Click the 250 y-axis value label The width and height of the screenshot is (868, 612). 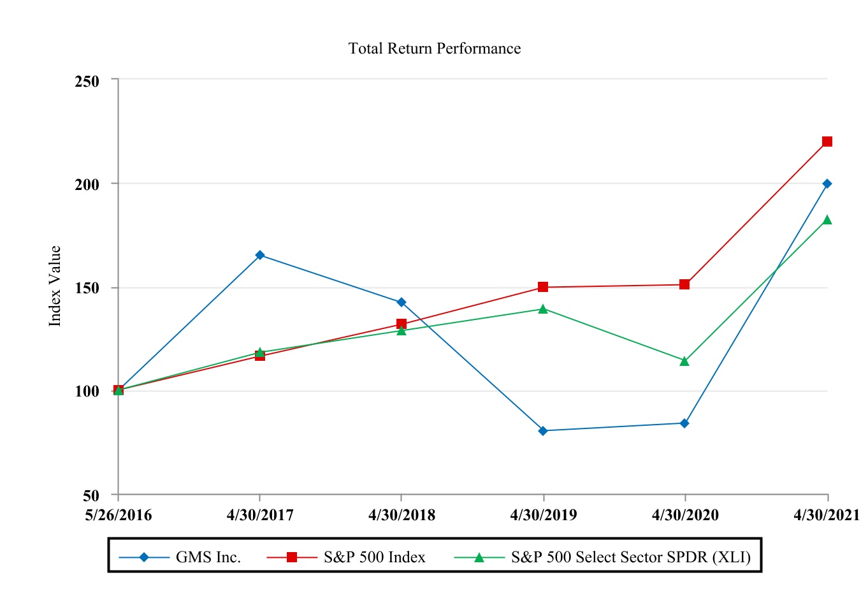(87, 82)
